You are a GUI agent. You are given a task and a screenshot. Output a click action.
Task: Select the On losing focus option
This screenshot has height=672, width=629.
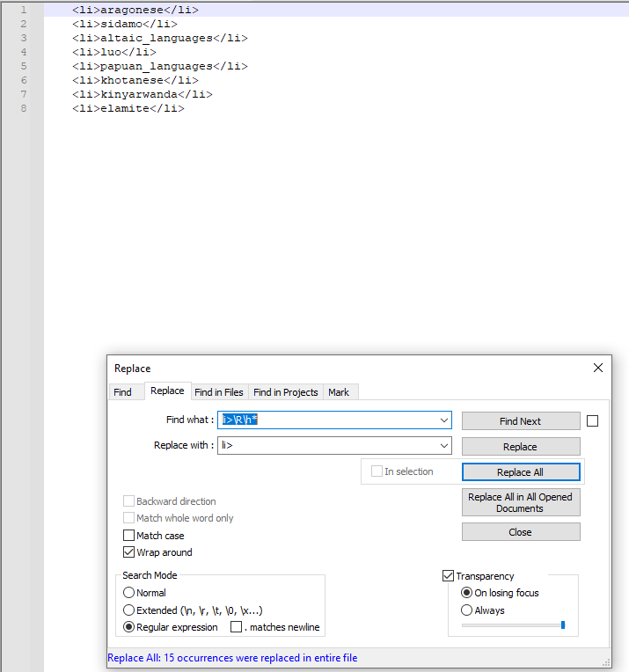(466, 592)
